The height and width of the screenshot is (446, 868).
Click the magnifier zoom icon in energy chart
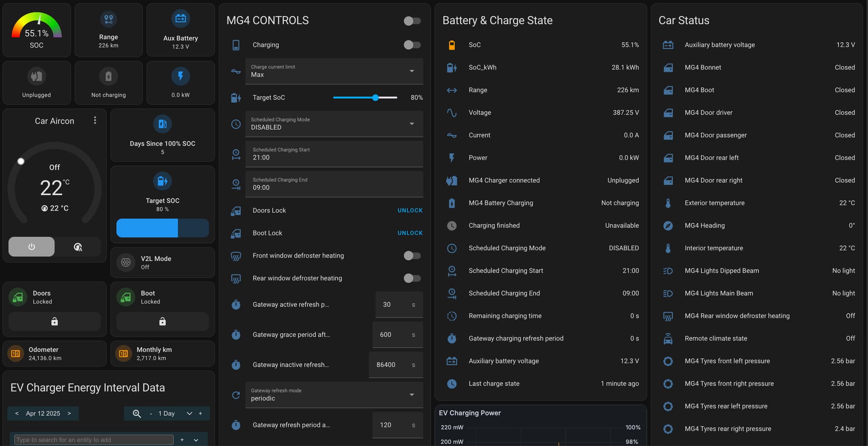click(137, 413)
